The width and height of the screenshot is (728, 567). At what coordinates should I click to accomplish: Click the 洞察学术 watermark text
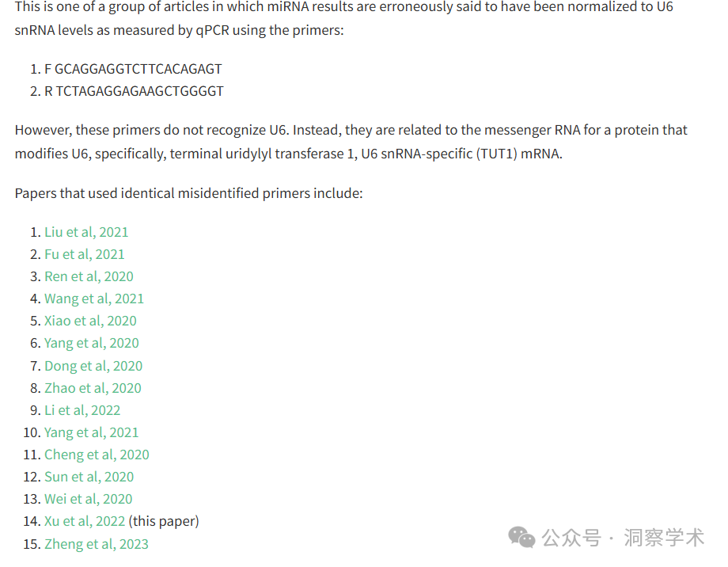(x=664, y=538)
